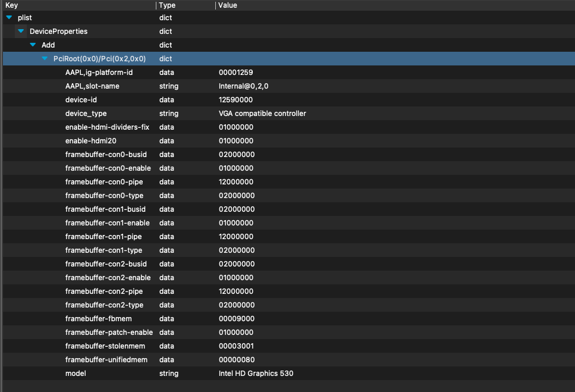Click value 01000000 of framebuffer-patch-enable
Image resolution: width=575 pixels, height=392 pixels.
[x=236, y=333]
